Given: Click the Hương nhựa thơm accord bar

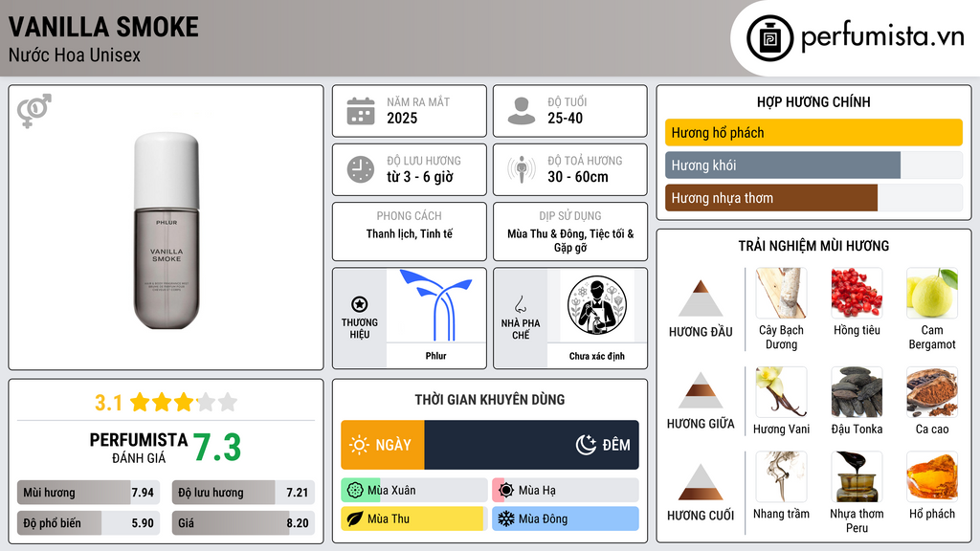Looking at the screenshot, I should tap(813, 197).
